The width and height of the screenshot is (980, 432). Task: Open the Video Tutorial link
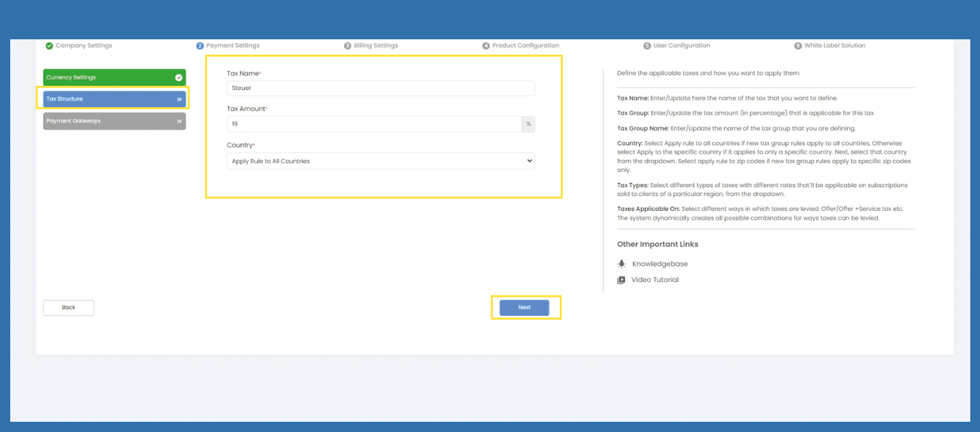click(x=655, y=280)
